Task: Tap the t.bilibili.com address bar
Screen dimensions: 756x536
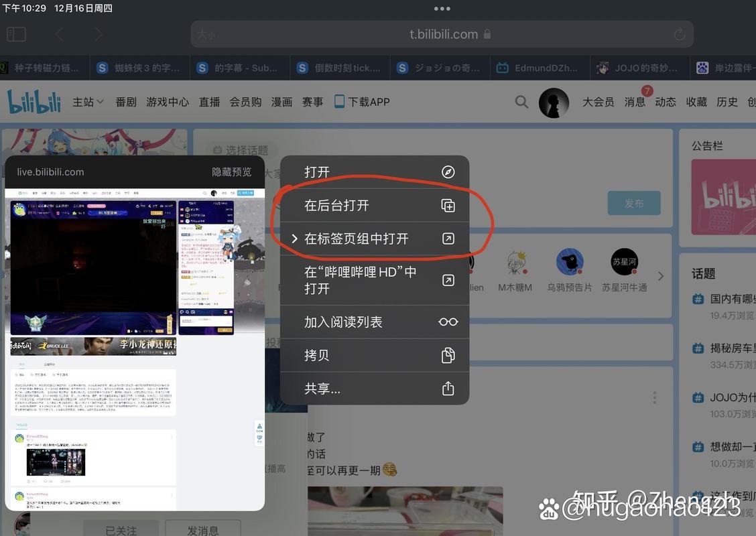Action: (442, 34)
